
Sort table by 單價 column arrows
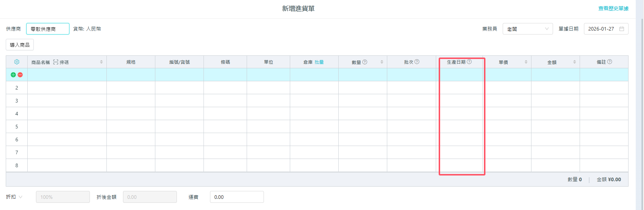[x=526, y=62]
